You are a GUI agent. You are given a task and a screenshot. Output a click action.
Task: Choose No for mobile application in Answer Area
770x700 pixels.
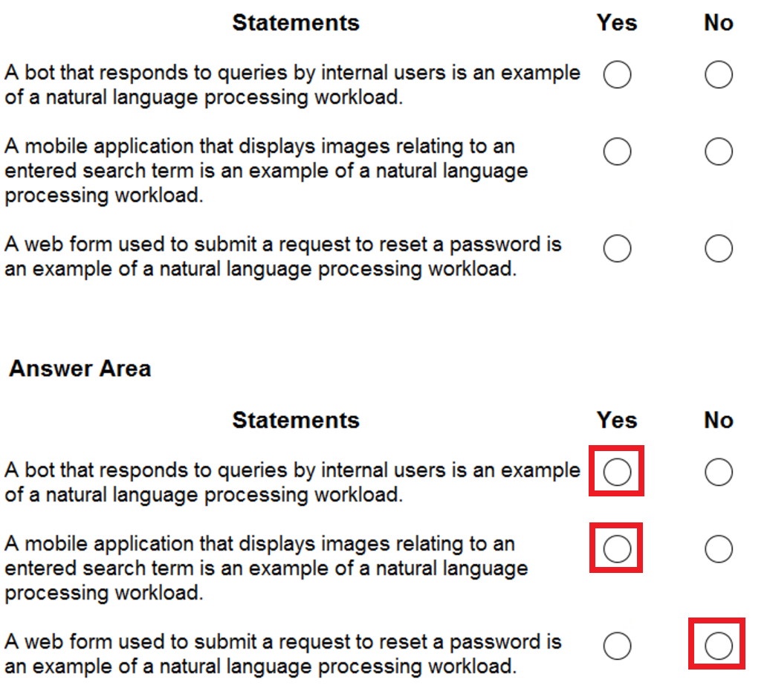(x=719, y=549)
